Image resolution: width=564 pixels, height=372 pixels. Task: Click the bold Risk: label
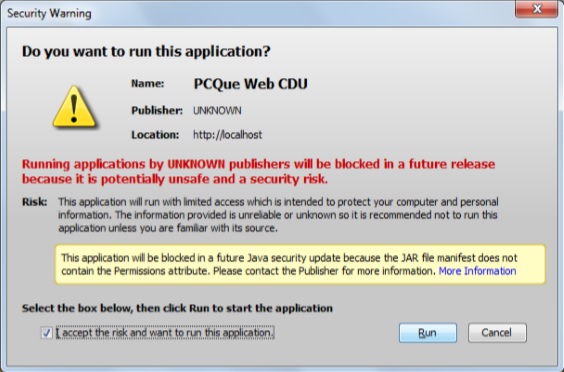click(35, 202)
